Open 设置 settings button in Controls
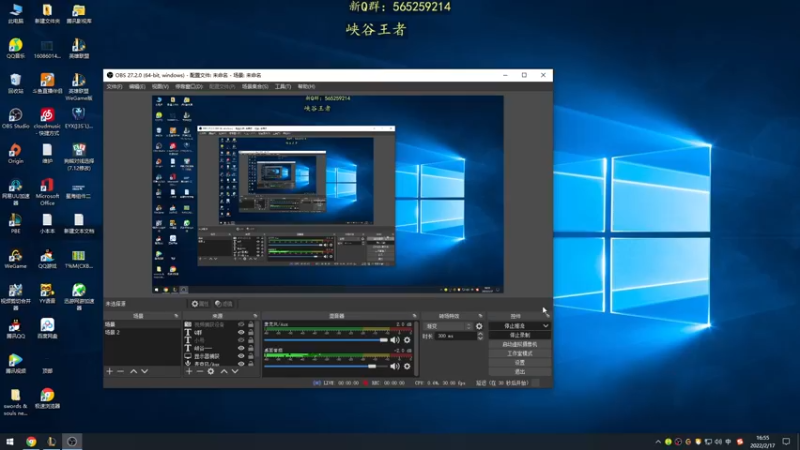This screenshot has width=800, height=450. pyautogui.click(x=520, y=363)
